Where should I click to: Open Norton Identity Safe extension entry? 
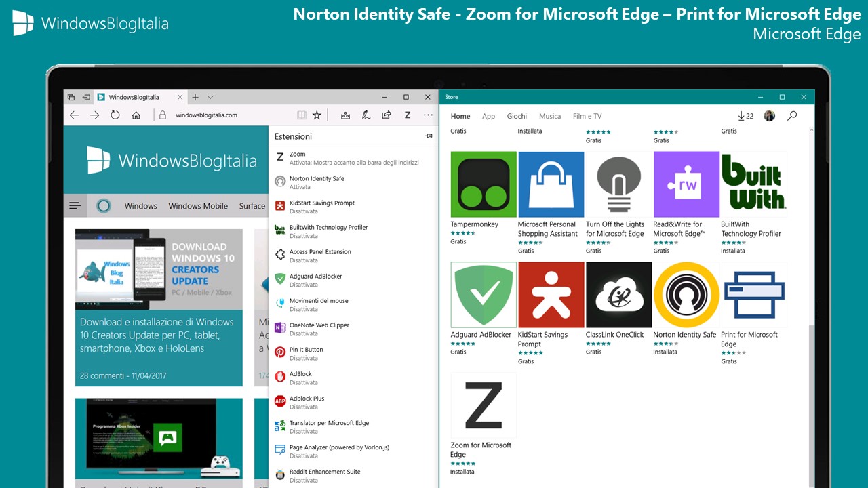click(353, 183)
